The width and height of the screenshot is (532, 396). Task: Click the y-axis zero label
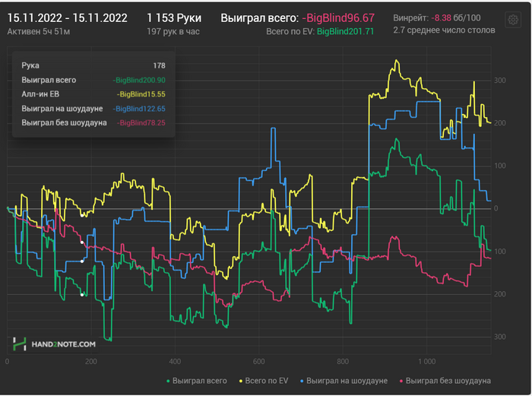[496, 208]
